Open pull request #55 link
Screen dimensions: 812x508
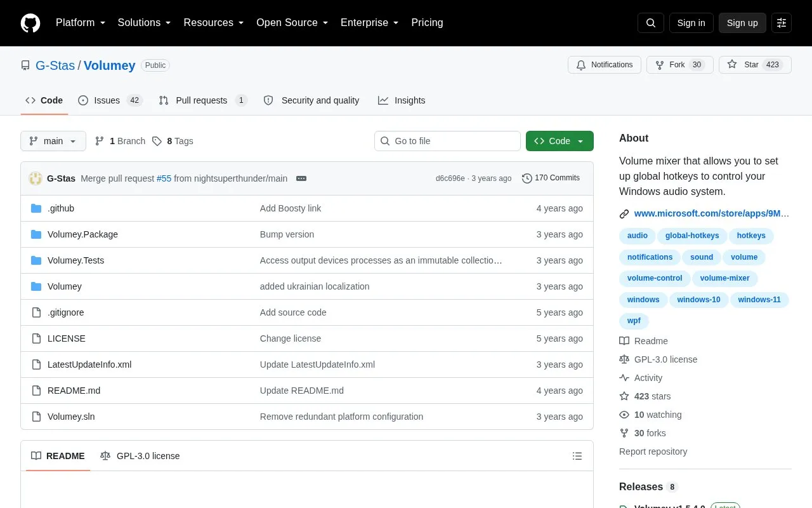point(164,178)
